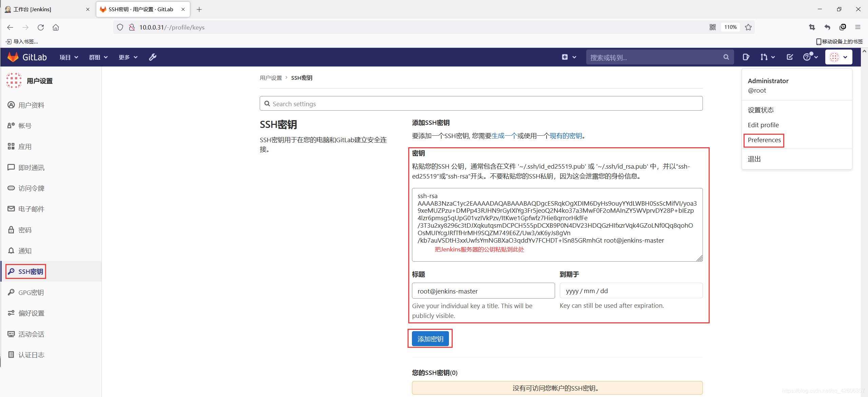The image size is (868, 397).
Task: Expand the 项目 menu
Action: click(69, 57)
